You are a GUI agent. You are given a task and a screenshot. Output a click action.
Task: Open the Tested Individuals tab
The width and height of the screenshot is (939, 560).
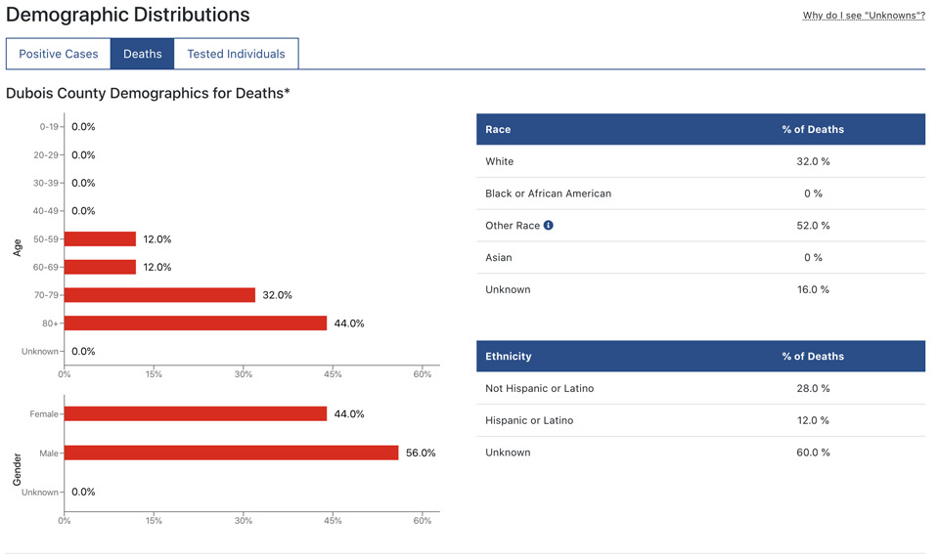tap(236, 54)
